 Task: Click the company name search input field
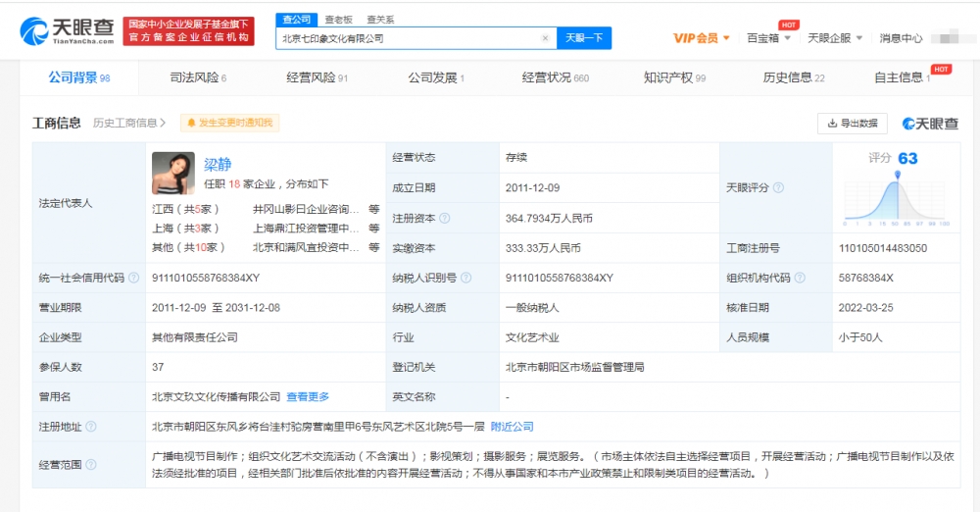pyautogui.click(x=407, y=38)
